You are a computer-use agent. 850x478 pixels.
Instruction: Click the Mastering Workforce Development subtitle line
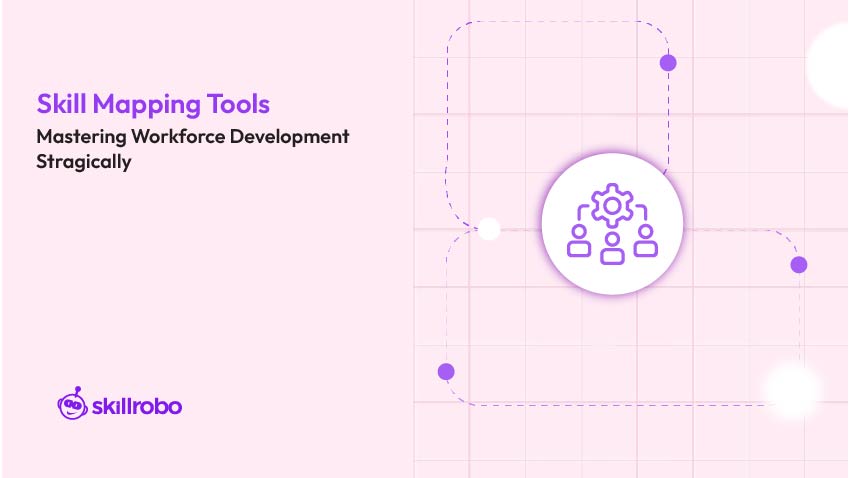[193, 137]
